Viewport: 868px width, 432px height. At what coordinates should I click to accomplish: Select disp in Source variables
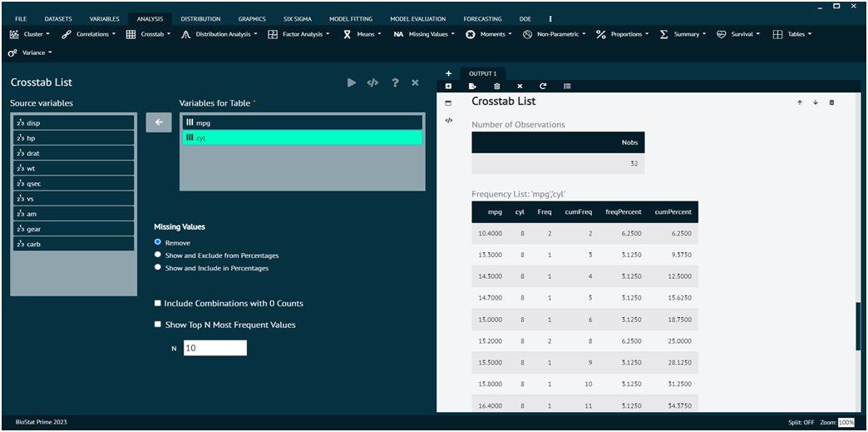(74, 123)
